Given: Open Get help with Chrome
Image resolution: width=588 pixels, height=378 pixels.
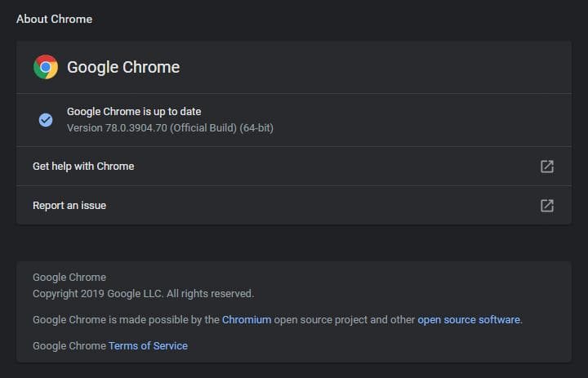Looking at the screenshot, I should [83, 167].
